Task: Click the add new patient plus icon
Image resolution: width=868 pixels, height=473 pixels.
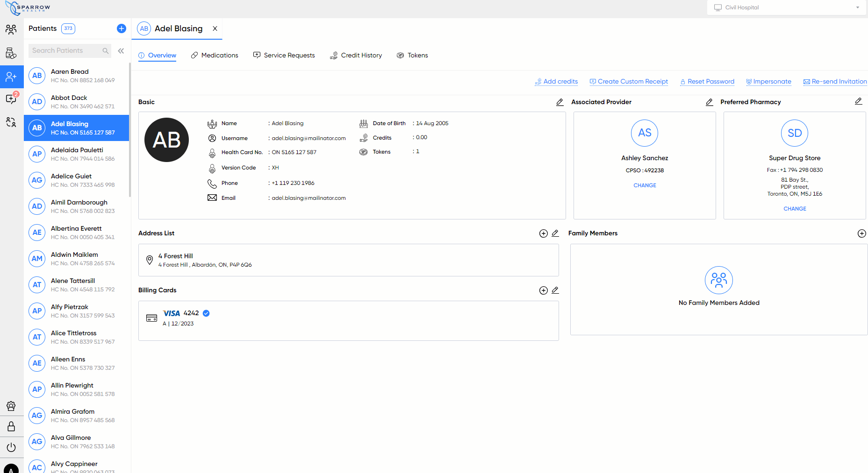Action: pos(121,28)
